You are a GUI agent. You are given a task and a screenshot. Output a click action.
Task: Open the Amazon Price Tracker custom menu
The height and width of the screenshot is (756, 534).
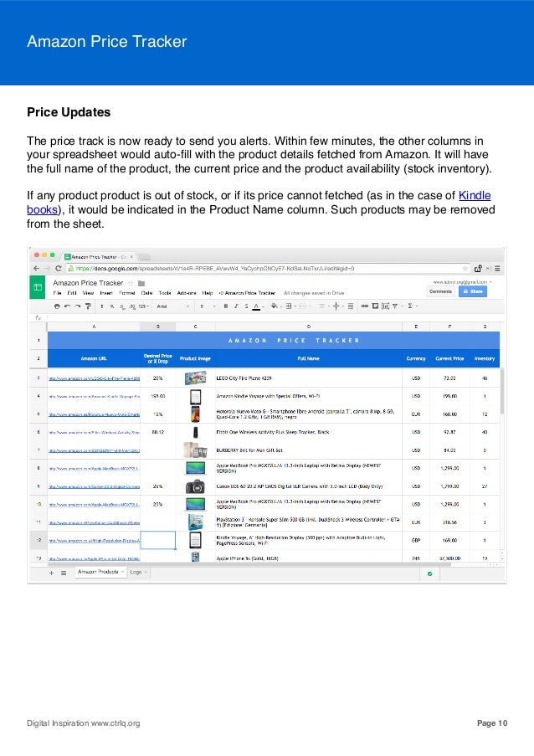pos(247,293)
